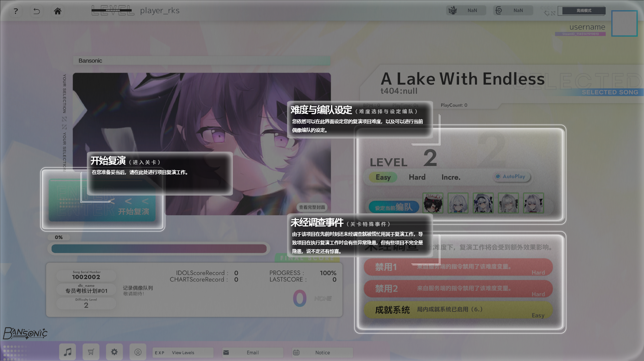The image size is (644, 361).
Task: Start the song with 开始复演 button
Action: [x=102, y=200]
